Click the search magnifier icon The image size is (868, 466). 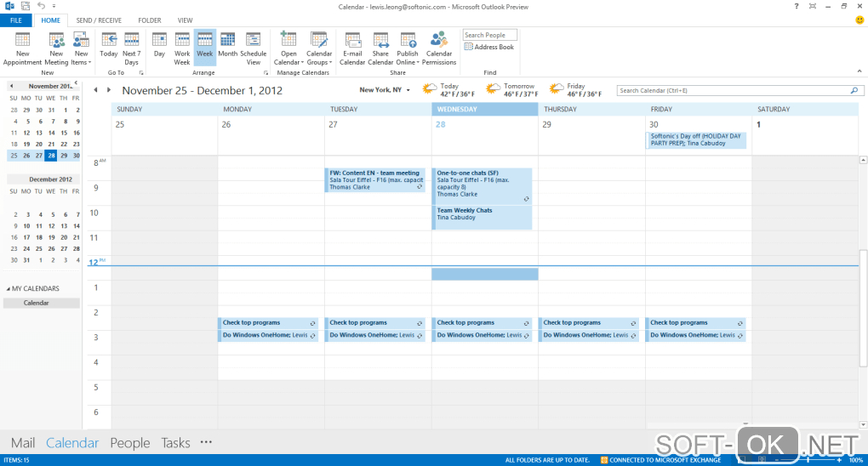(x=854, y=90)
